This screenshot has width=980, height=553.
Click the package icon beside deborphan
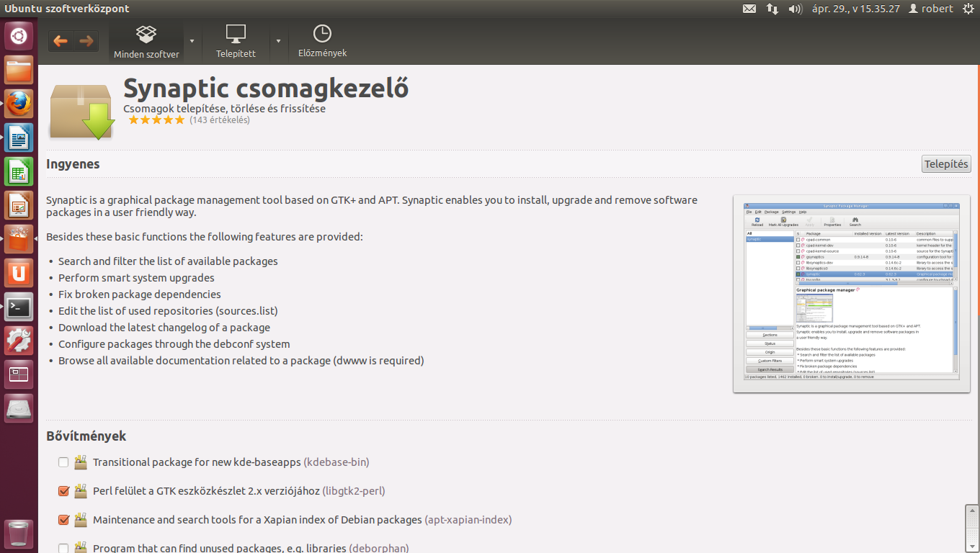(81, 548)
